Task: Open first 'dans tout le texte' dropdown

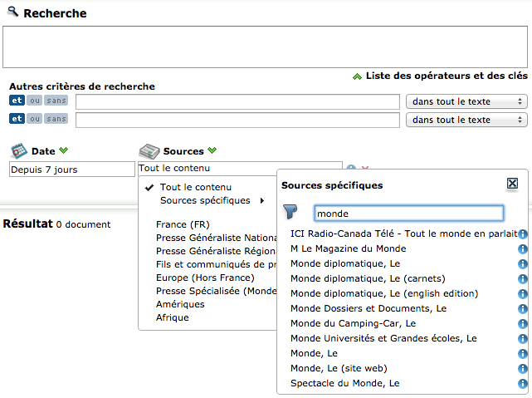Action: tap(466, 101)
